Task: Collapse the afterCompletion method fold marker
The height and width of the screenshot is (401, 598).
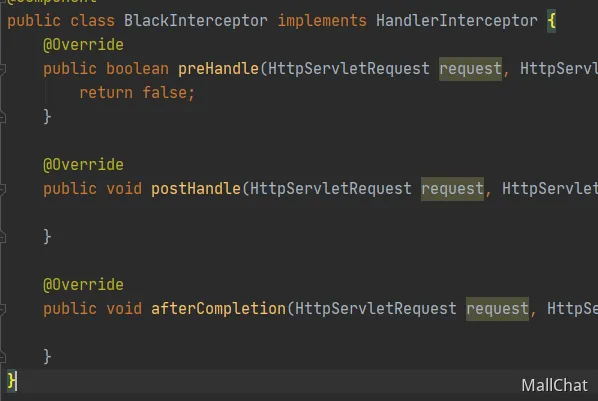Action: click(x=2, y=309)
